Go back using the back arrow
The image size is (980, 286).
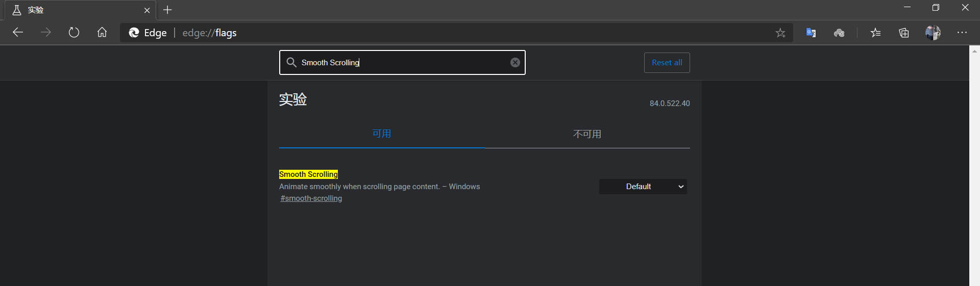18,33
